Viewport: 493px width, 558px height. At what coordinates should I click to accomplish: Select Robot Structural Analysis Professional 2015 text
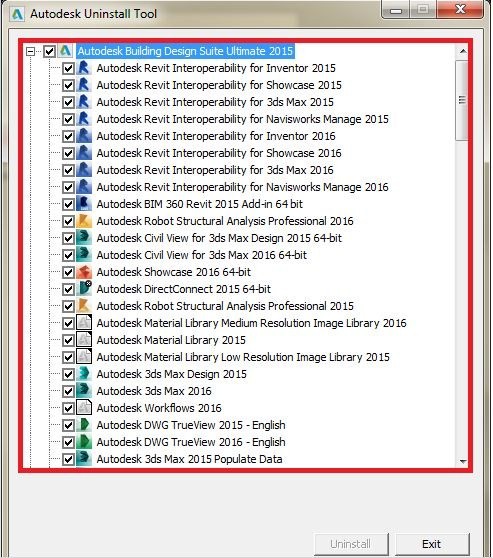225,306
